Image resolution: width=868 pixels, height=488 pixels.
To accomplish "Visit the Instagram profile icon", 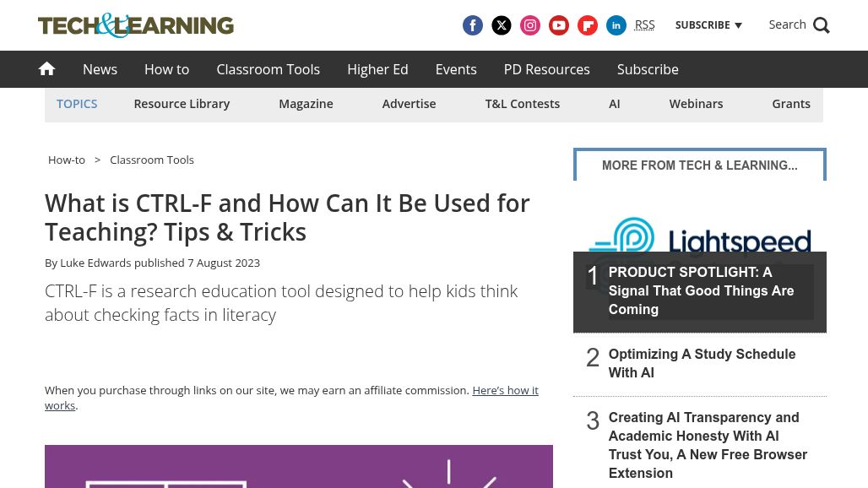I will click(529, 25).
